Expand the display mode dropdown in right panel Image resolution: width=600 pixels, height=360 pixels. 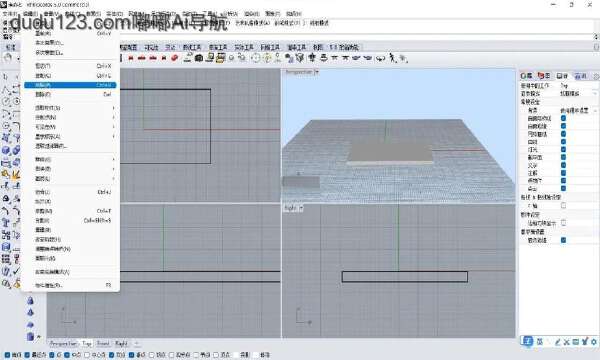tap(595, 93)
